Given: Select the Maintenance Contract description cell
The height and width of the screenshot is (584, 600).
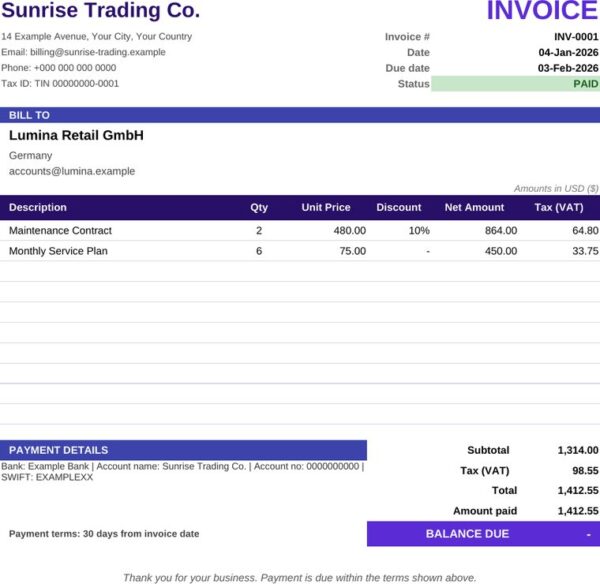Looking at the screenshot, I should pyautogui.click(x=60, y=230).
